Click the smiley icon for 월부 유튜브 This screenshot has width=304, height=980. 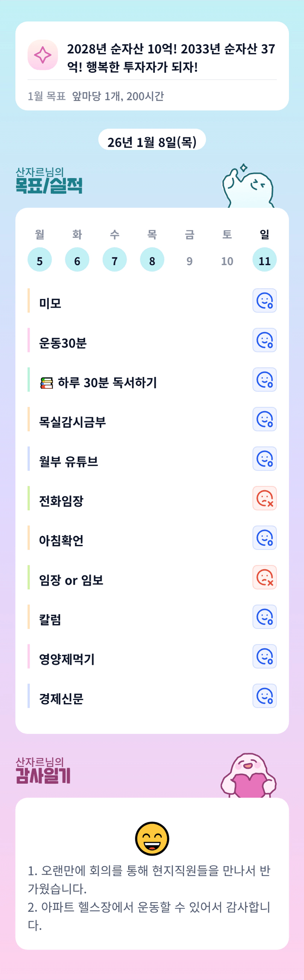click(x=264, y=459)
